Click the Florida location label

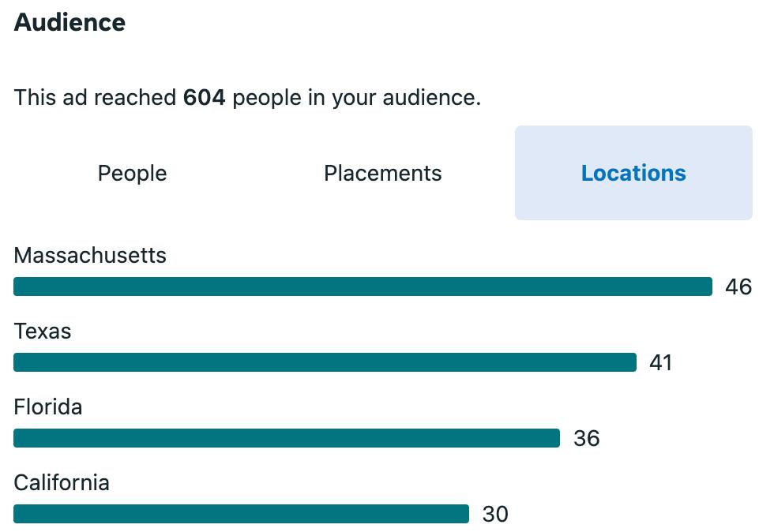48,407
